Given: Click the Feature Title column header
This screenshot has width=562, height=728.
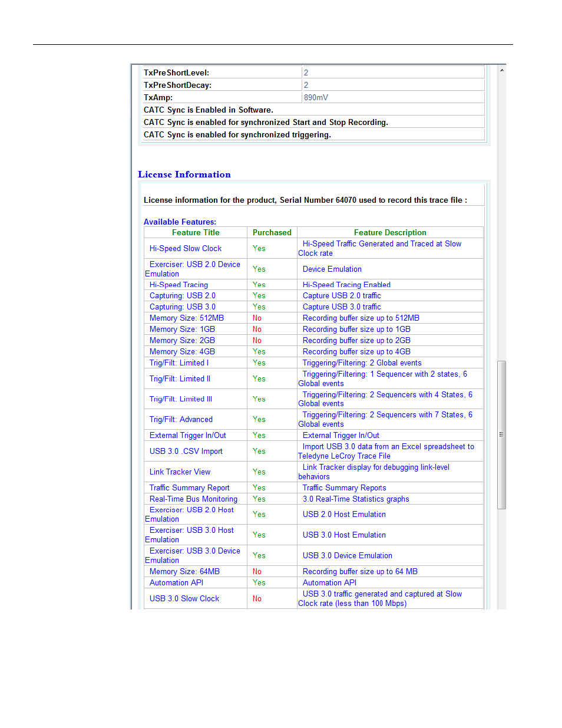Looking at the screenshot, I should [196, 233].
